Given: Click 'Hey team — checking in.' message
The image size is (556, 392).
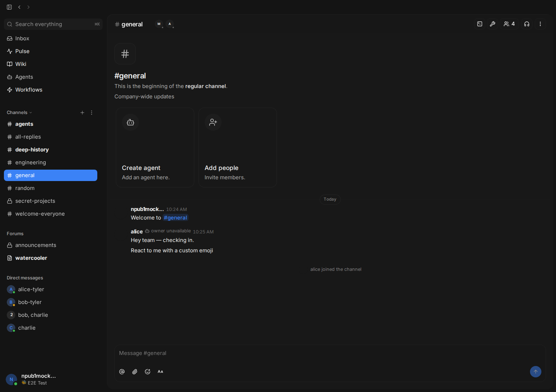Looking at the screenshot, I should [x=162, y=240].
